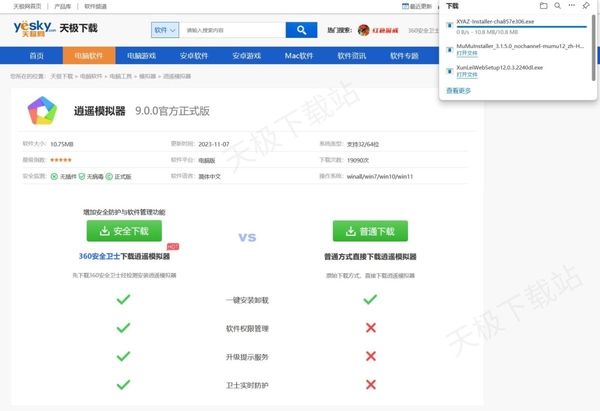Click 天极下载 breadcrumb link

(62, 76)
